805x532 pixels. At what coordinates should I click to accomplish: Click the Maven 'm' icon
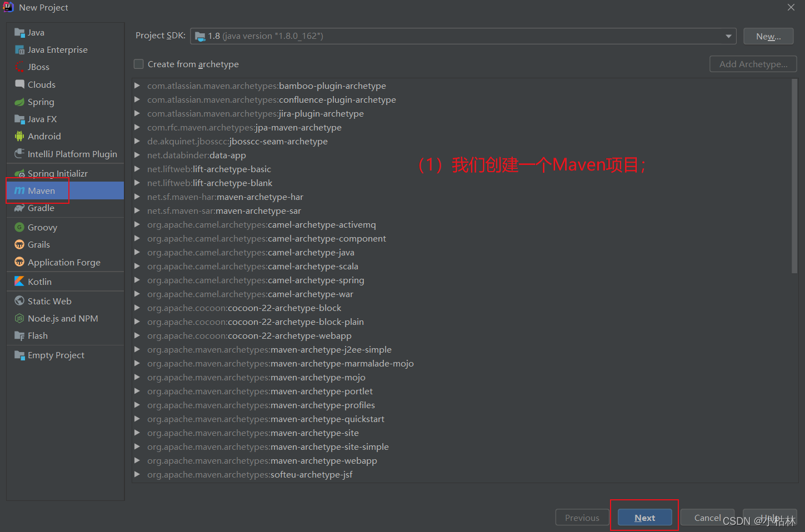pos(19,190)
